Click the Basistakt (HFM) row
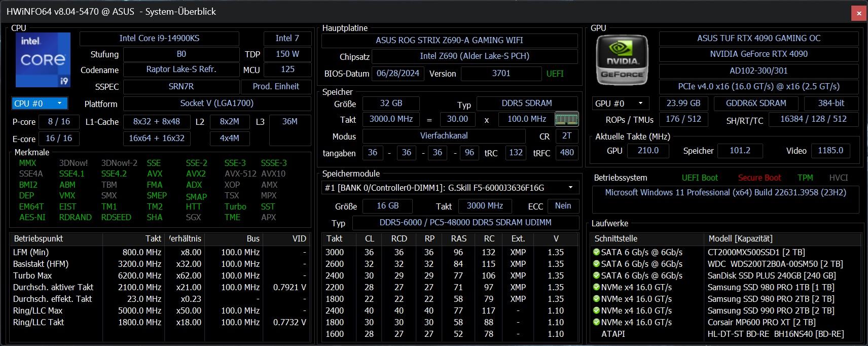Image resolution: width=868 pixels, height=346 pixels. pyautogui.click(x=160, y=264)
